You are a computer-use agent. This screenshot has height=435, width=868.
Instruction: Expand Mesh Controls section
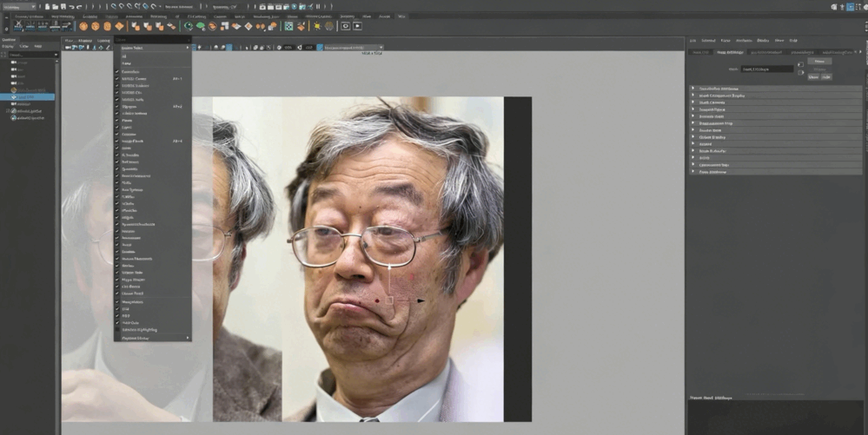point(776,102)
